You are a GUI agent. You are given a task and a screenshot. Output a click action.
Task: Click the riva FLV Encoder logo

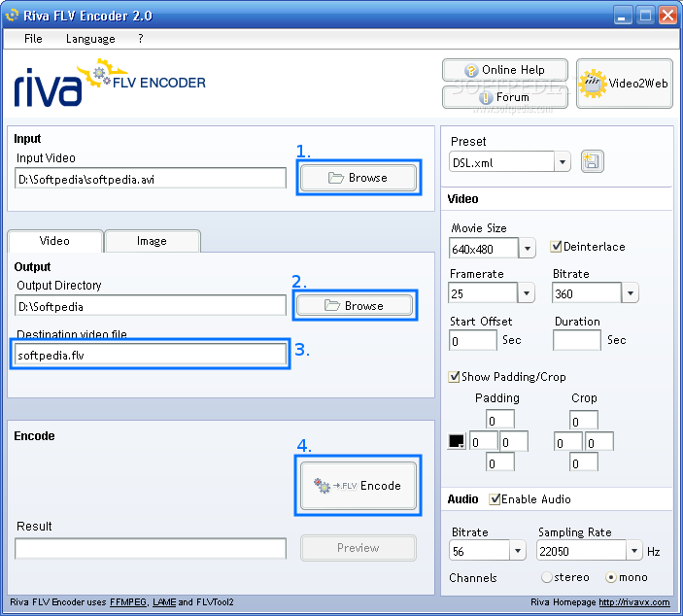(x=110, y=84)
